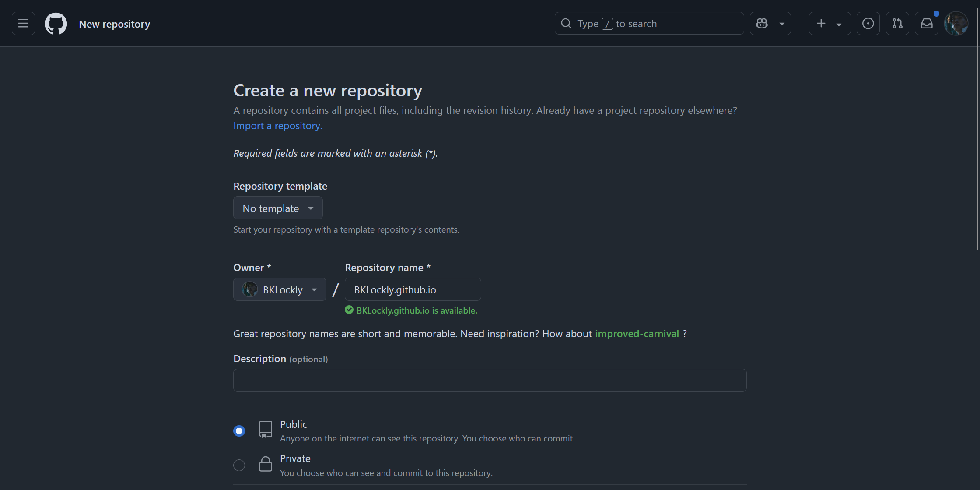980x490 pixels.
Task: Click the Description text field
Action: click(490, 380)
